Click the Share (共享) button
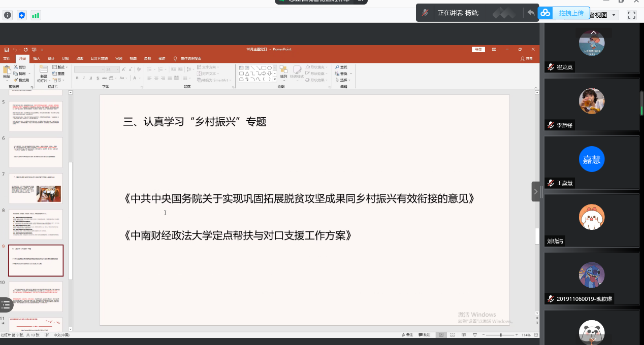The height and width of the screenshot is (345, 644). 527,58
